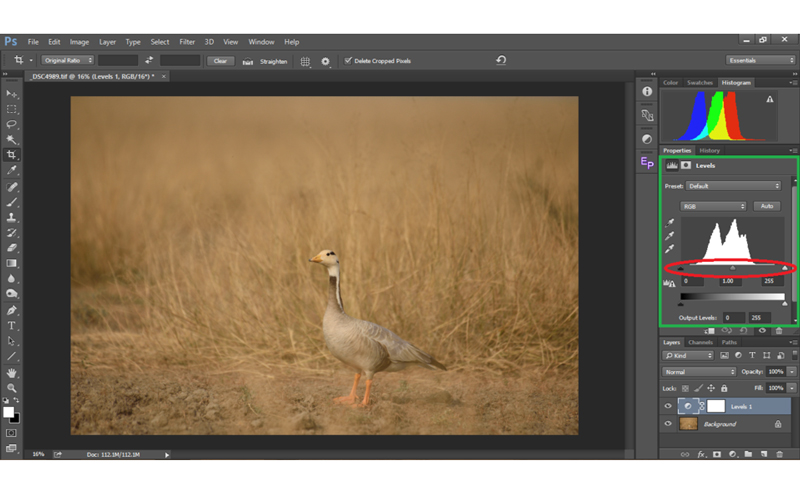Open the Preset dropdown set to Default
The width and height of the screenshot is (800, 493).
735,186
